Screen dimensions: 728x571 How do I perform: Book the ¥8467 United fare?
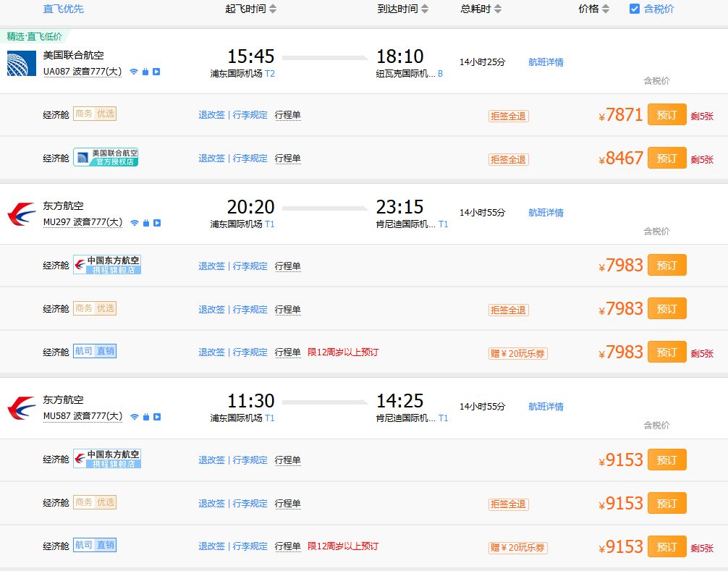pyautogui.click(x=666, y=158)
